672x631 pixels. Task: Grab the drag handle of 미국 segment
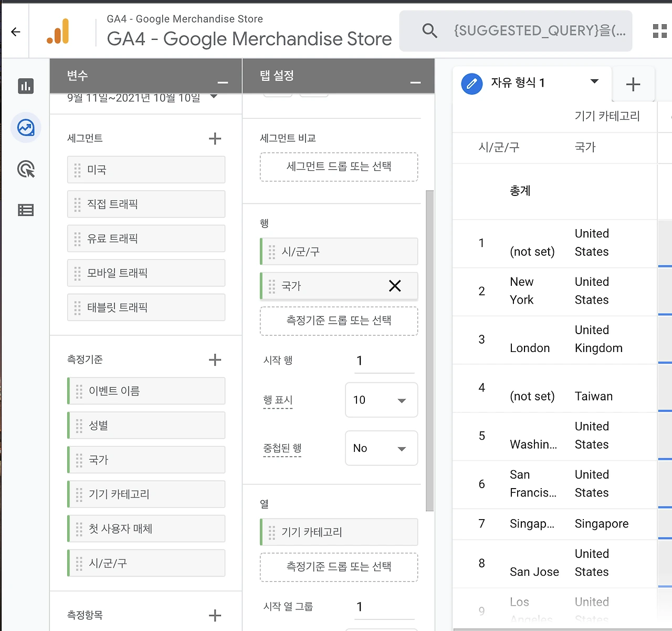77,170
